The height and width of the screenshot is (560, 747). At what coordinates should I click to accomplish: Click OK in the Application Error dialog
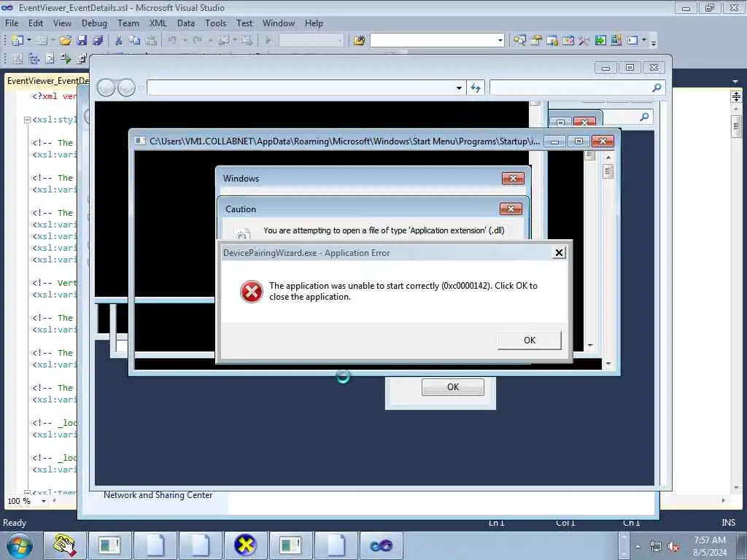click(530, 340)
